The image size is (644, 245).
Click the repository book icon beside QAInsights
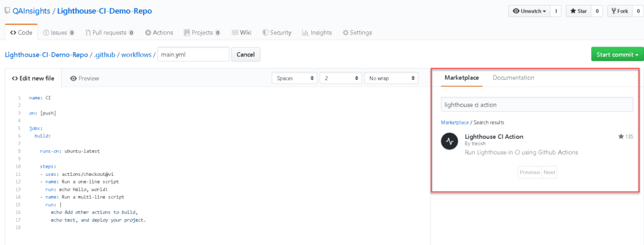7,11
